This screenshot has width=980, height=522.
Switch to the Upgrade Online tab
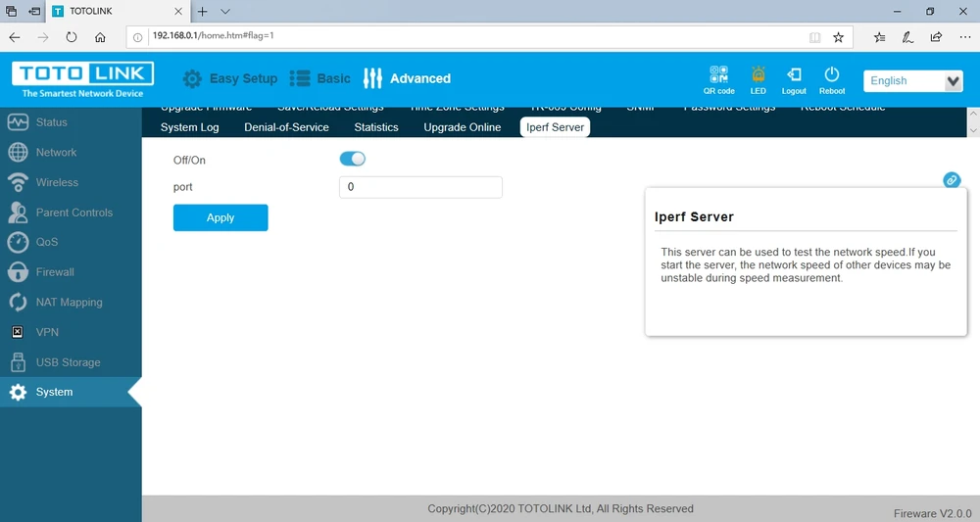coord(463,127)
